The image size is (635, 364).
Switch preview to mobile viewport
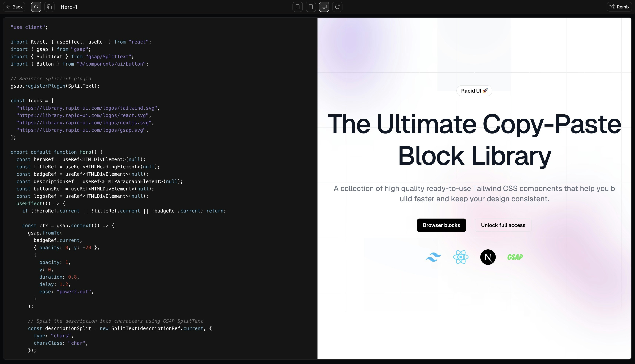coord(297,7)
